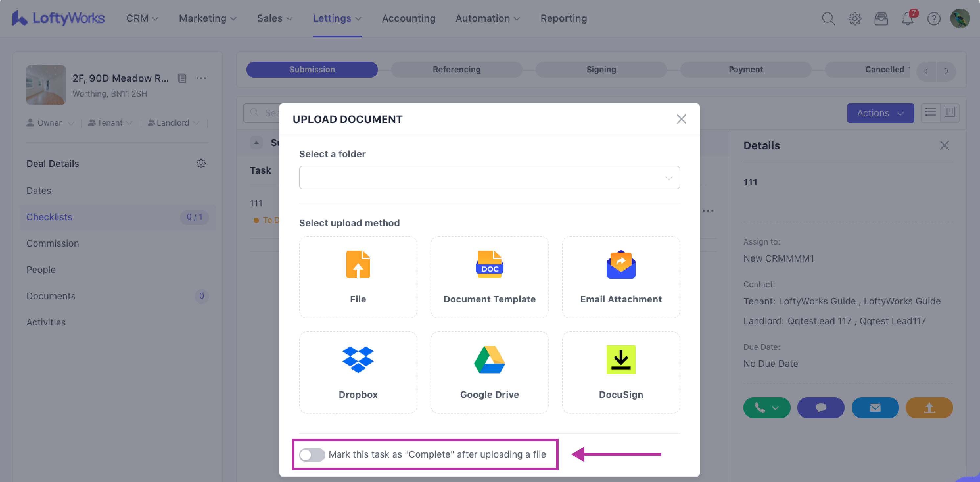Screen dimensions: 980x482
Task: Open the notifications bell
Action: (x=907, y=19)
